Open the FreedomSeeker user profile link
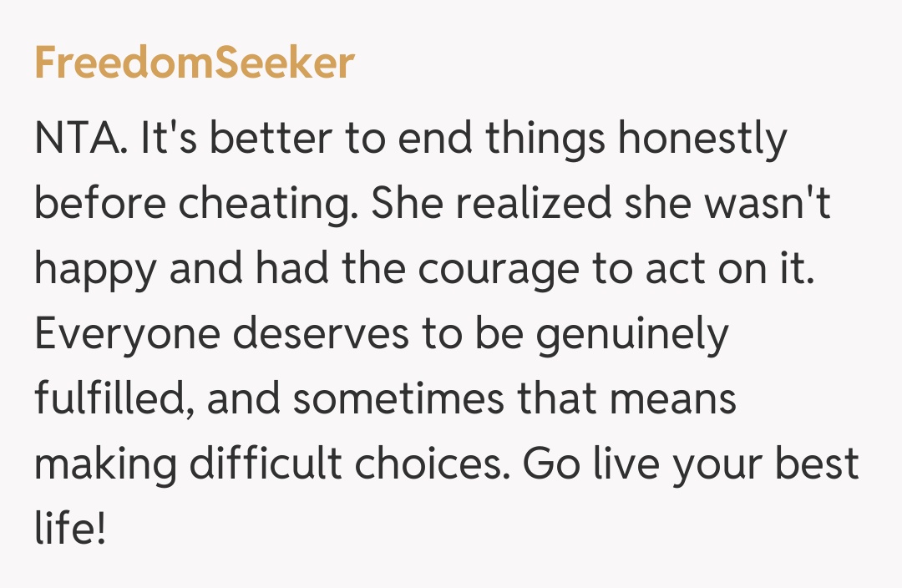 point(195,63)
